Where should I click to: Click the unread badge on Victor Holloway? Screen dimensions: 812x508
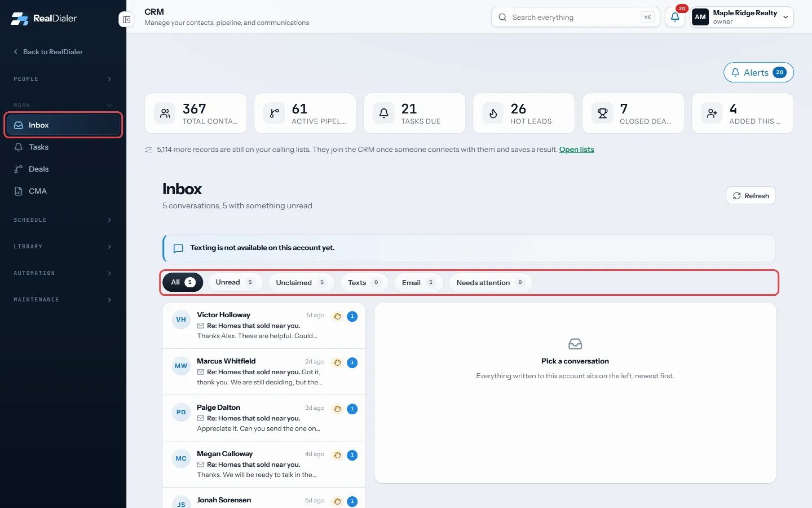352,316
